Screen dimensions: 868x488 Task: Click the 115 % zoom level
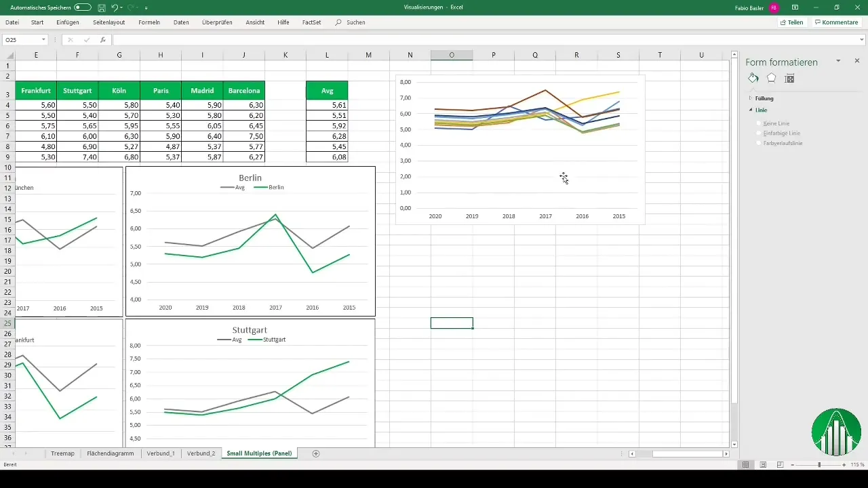point(858,465)
